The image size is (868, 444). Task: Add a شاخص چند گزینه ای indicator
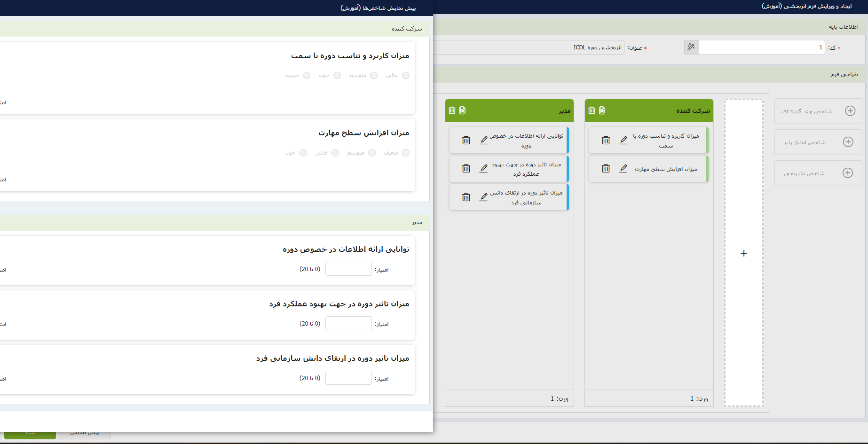(x=850, y=111)
